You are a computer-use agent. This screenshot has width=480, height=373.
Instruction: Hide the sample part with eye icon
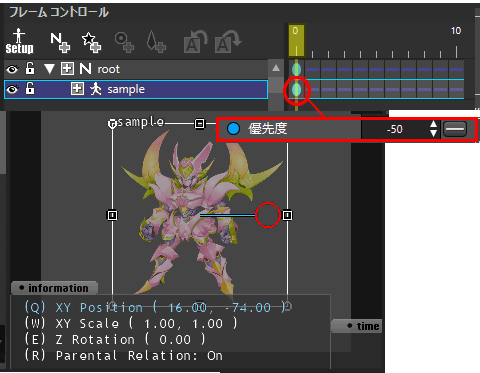(12, 89)
